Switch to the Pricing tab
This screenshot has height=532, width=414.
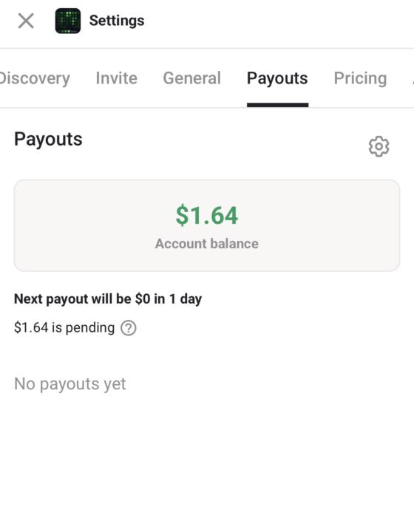click(x=360, y=79)
